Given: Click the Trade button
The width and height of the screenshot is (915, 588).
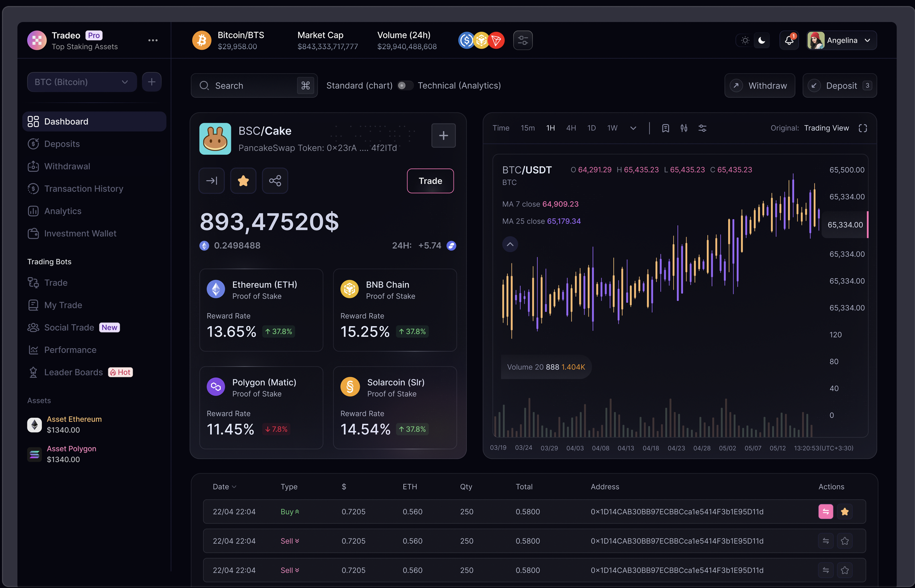Looking at the screenshot, I should 430,181.
